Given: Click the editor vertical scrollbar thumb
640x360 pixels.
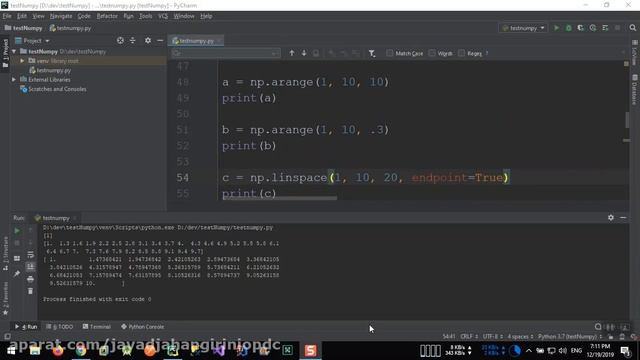Looking at the screenshot, I should pyautogui.click(x=626, y=120).
